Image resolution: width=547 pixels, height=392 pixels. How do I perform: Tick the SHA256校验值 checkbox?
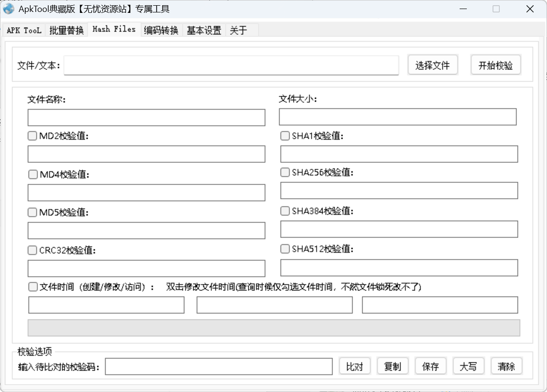pos(285,172)
